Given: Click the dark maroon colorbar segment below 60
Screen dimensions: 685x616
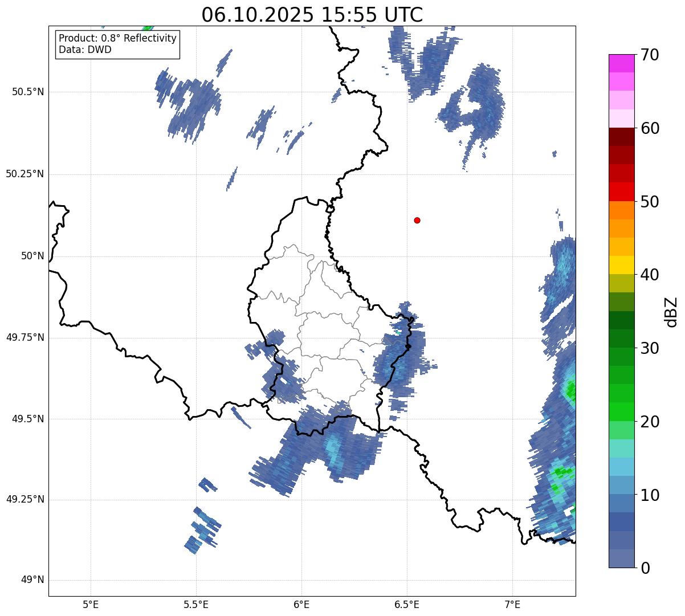Looking at the screenshot, I should [x=622, y=137].
